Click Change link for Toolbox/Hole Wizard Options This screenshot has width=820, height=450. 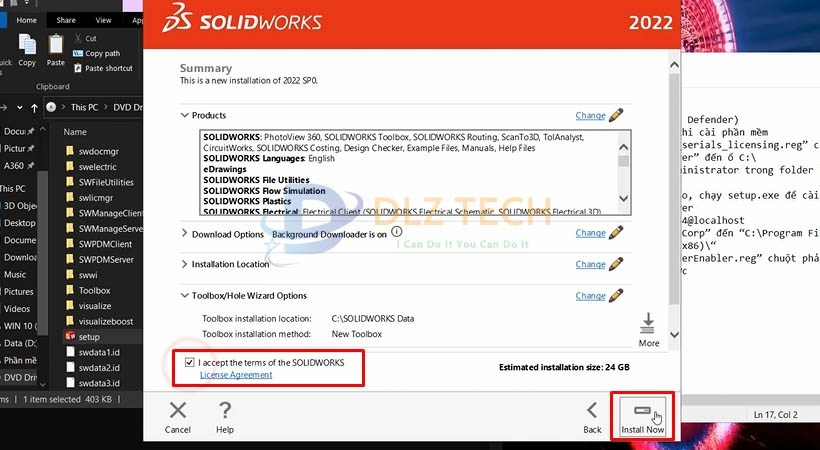[x=590, y=296]
